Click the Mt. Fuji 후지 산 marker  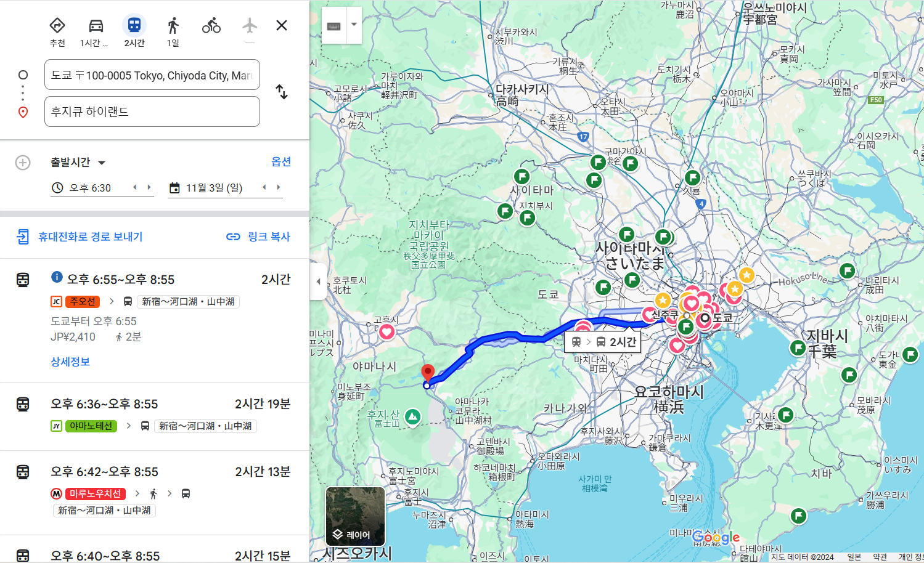[x=412, y=417]
